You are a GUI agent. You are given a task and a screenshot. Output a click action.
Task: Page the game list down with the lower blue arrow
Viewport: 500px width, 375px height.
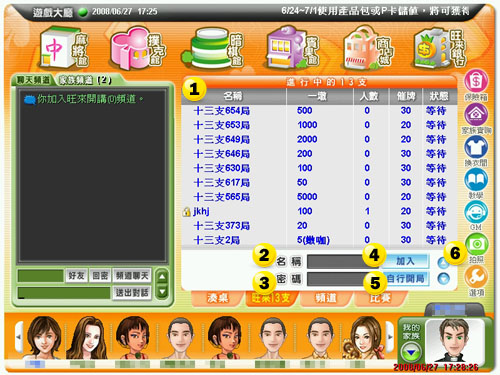[443, 278]
